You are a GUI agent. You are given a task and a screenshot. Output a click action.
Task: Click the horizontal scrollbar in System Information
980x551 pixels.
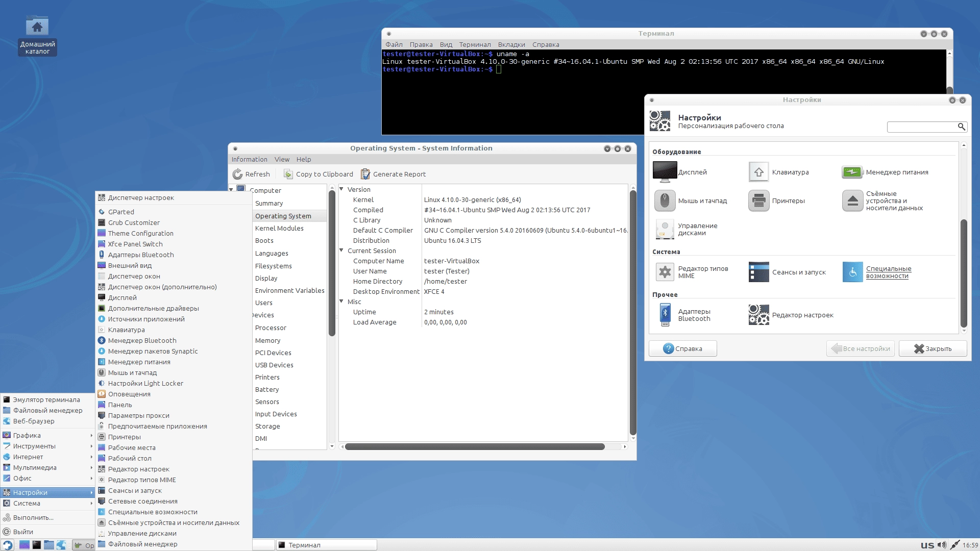click(x=475, y=446)
